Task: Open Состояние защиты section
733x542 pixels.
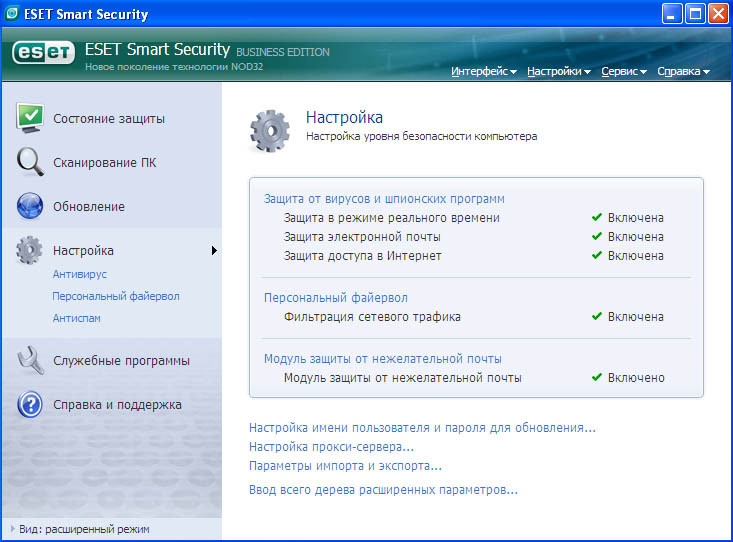Action: point(109,119)
